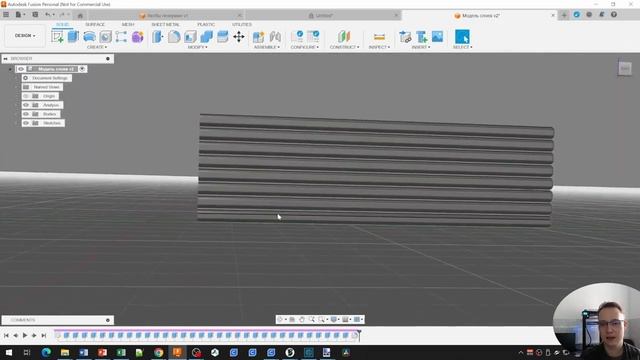Switch to the MESH tab
Screen dimensions: 640x360
(x=128, y=24)
